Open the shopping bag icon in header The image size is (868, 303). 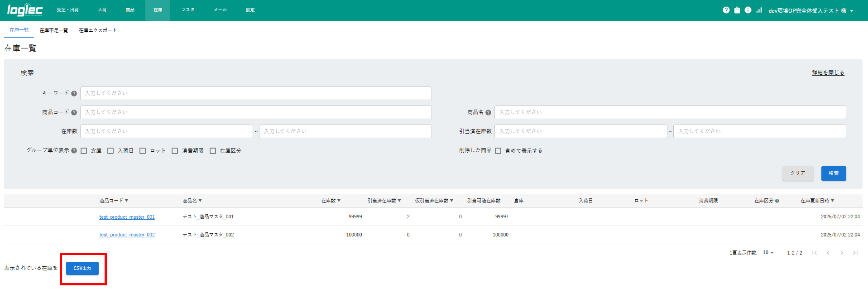[x=737, y=10]
